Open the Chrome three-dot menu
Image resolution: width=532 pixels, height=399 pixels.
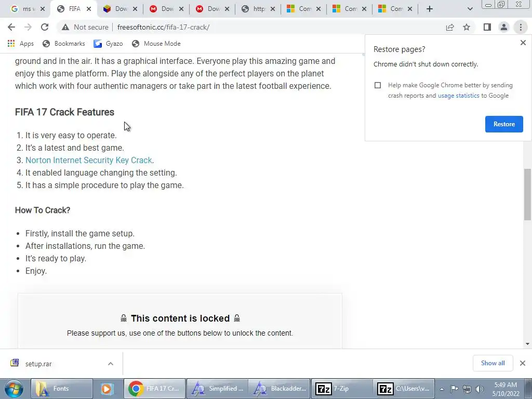click(521, 27)
